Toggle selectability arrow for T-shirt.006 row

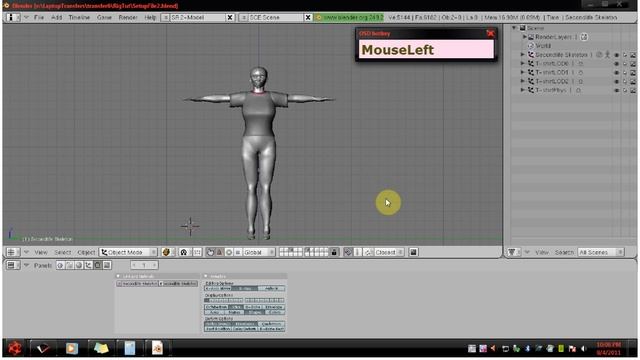point(625,64)
